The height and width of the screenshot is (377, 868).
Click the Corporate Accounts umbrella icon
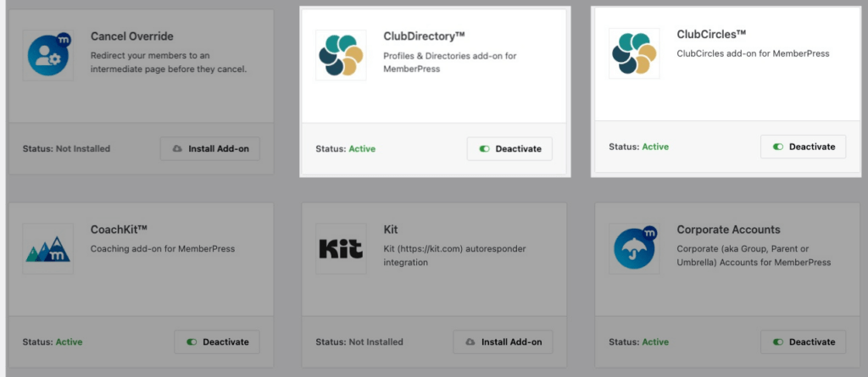point(634,248)
